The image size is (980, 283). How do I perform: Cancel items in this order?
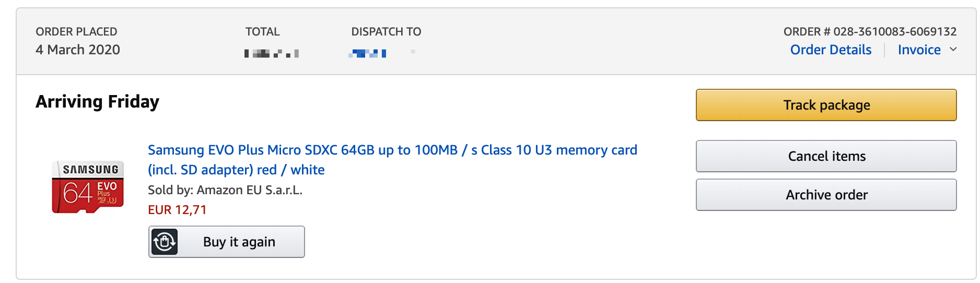826,156
